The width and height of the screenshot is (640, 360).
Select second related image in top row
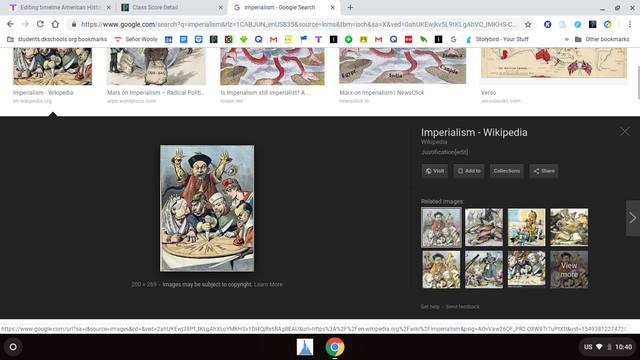click(x=484, y=227)
